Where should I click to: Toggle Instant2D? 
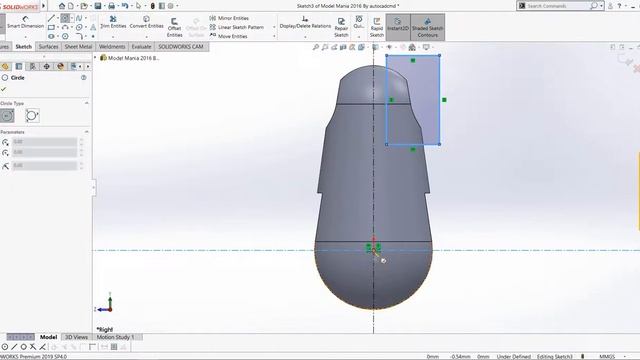[x=398, y=27]
